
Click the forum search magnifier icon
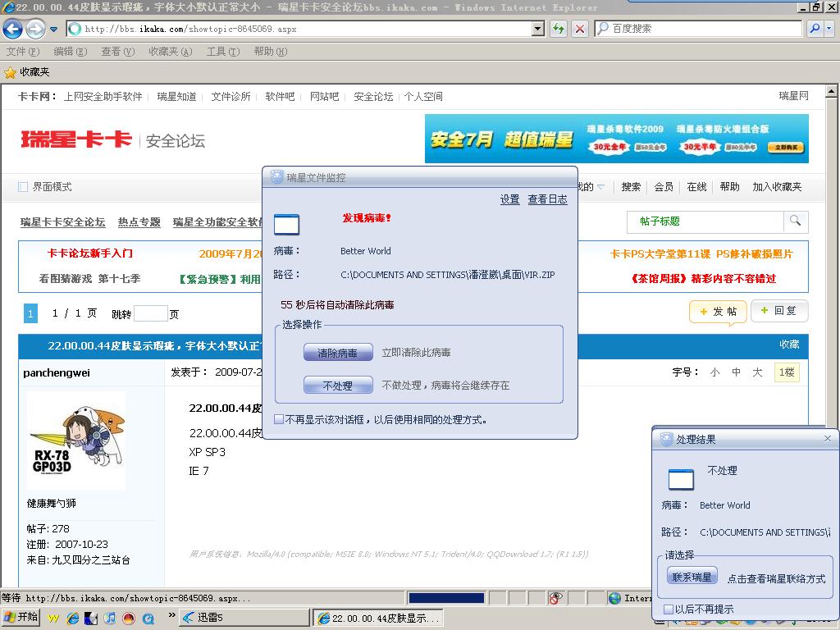796,221
